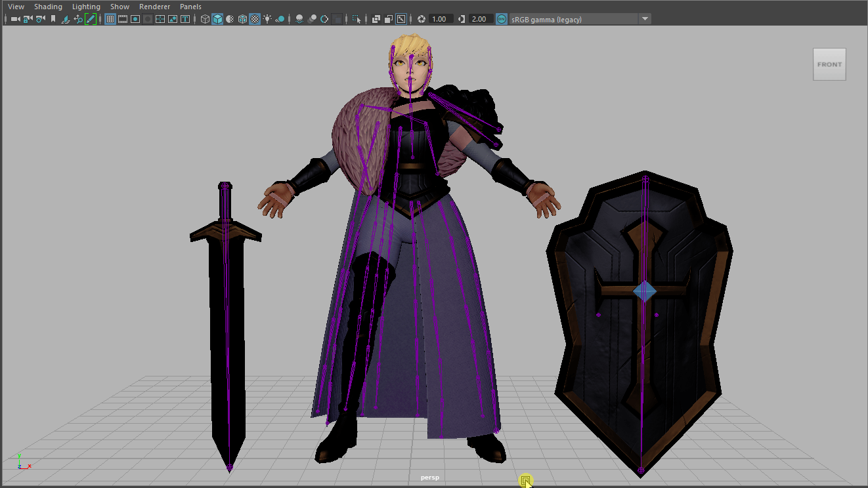Open the Panels menu
This screenshot has height=488, width=868.
click(x=190, y=7)
